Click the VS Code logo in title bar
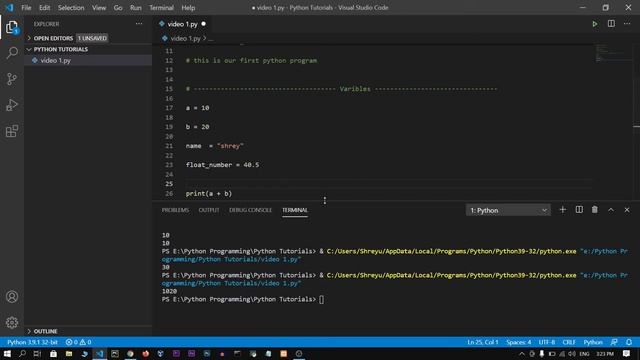640x360 pixels. tap(9, 7)
